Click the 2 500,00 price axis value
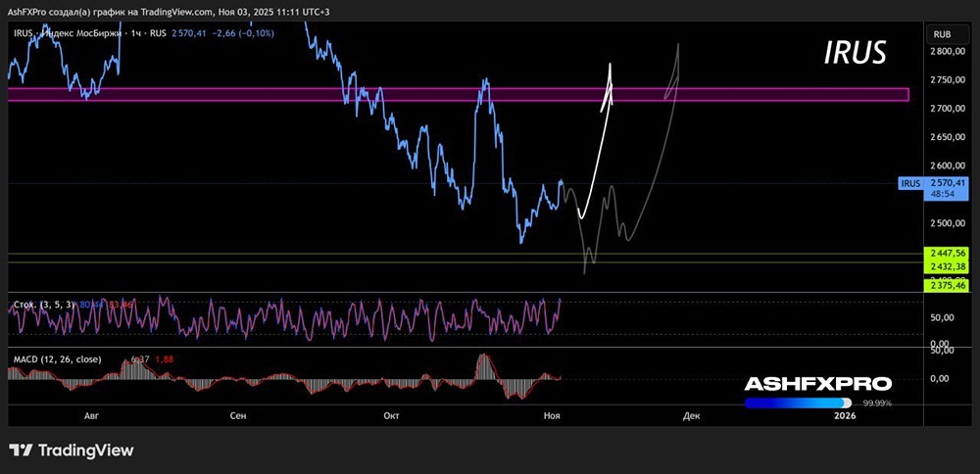980x474 pixels. click(x=948, y=223)
